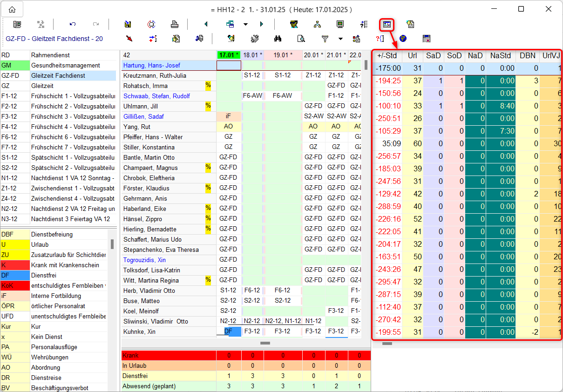The width and height of the screenshot is (563, 392).
Task: Click the binoculars search icon
Action: coord(278,39)
